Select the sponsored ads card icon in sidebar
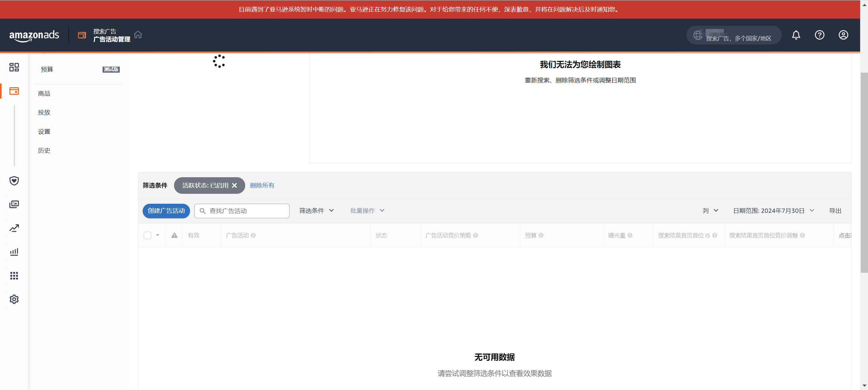The height and width of the screenshot is (390, 868). pyautogui.click(x=14, y=91)
